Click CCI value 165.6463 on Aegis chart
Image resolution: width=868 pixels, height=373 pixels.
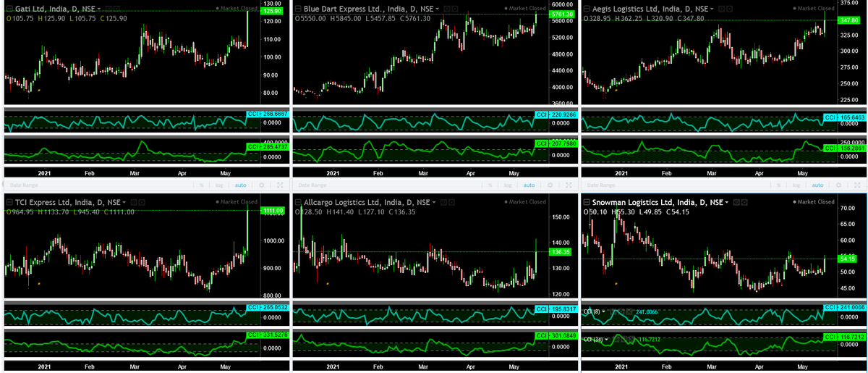point(852,117)
